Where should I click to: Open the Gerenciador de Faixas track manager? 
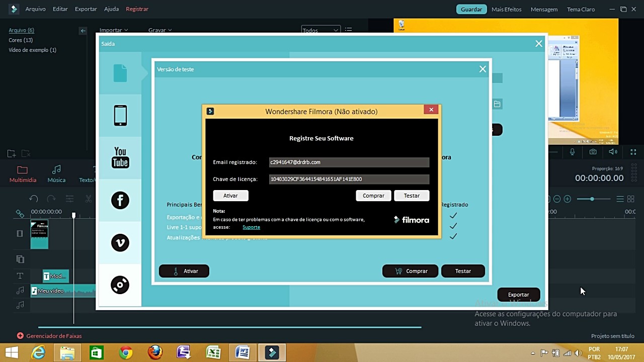coord(49,336)
